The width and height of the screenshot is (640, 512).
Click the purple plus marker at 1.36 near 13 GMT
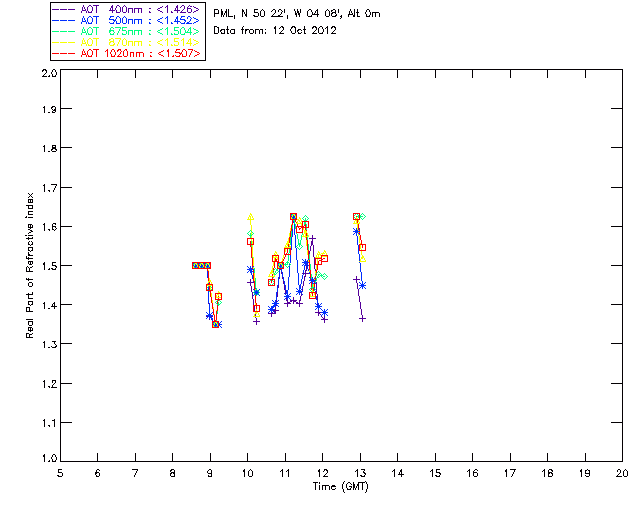(362, 318)
